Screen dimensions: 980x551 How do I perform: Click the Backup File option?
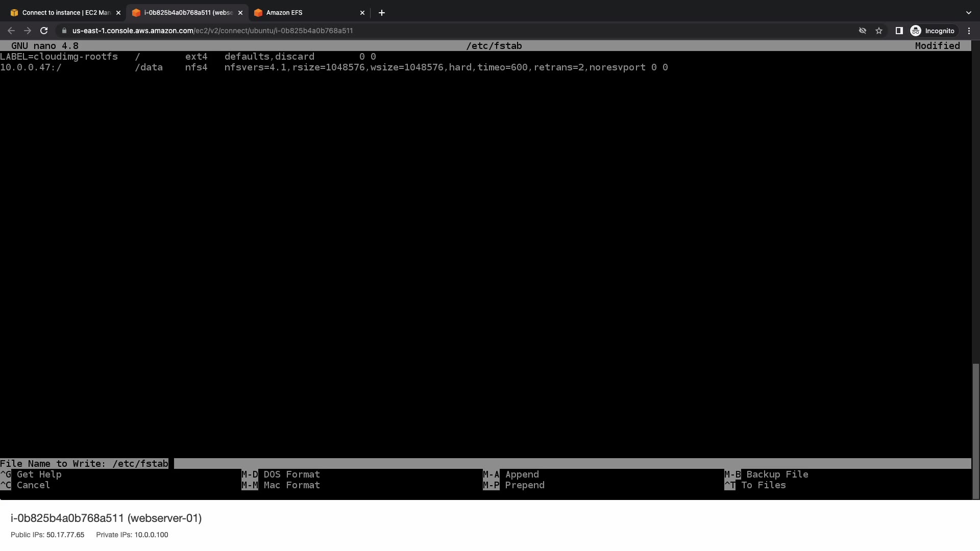[776, 474]
